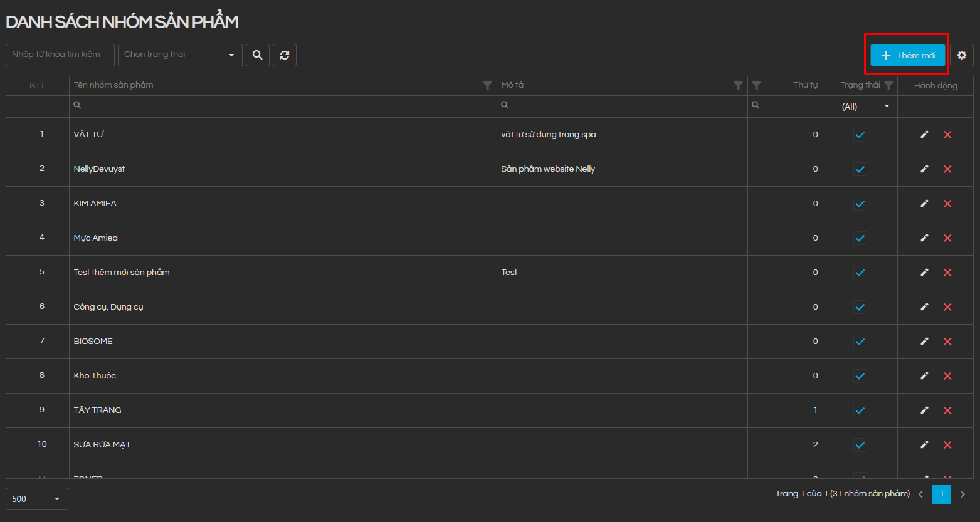The image size is (980, 522).
Task: Click the refresh list icon
Action: [x=285, y=55]
